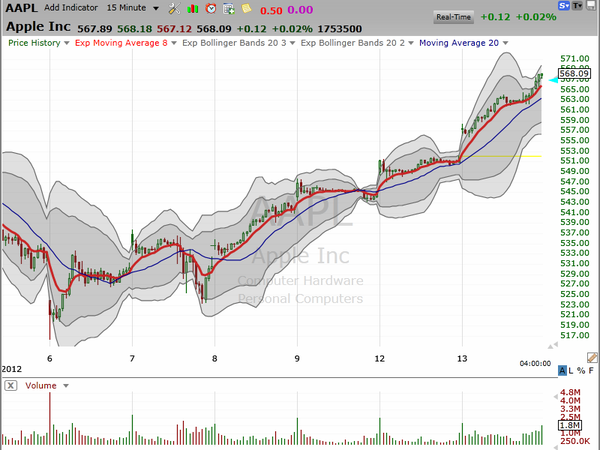This screenshot has height=450, width=600.
Task: Click the gray T dropdown icon
Action: click(577, 5)
